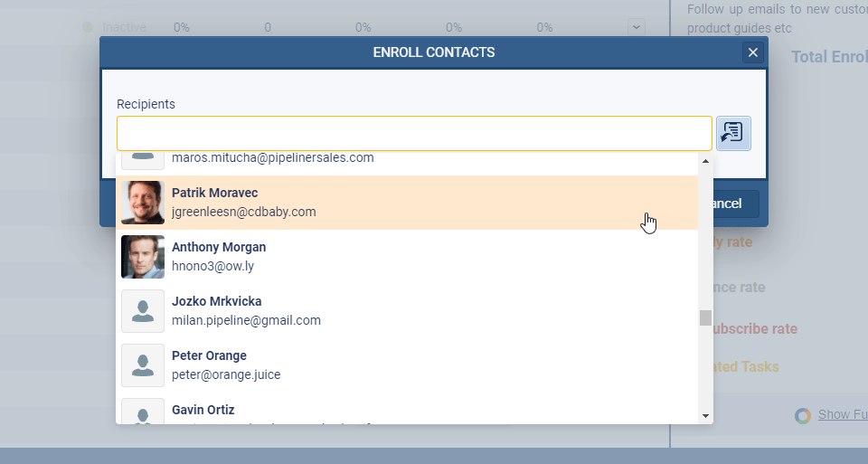Choose maros.mitucha@pipelinersales.com from the list
This screenshot has width=868, height=464.
click(272, 157)
